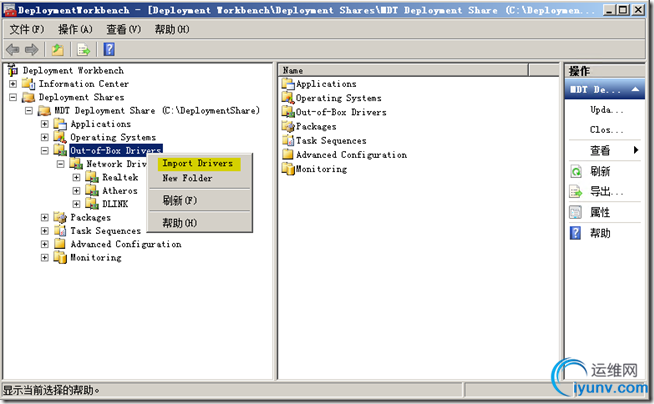654x404 pixels.
Task: Click the Monitoring icon in the tree
Action: [60, 258]
